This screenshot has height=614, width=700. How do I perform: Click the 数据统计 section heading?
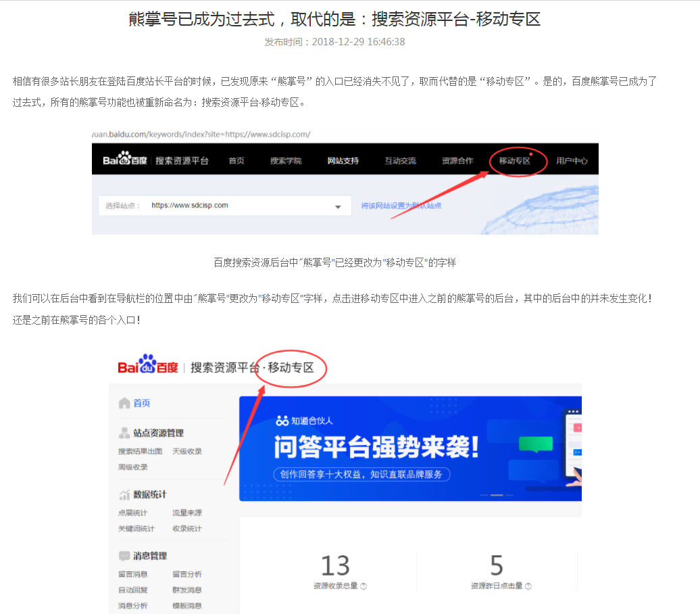coord(150,495)
